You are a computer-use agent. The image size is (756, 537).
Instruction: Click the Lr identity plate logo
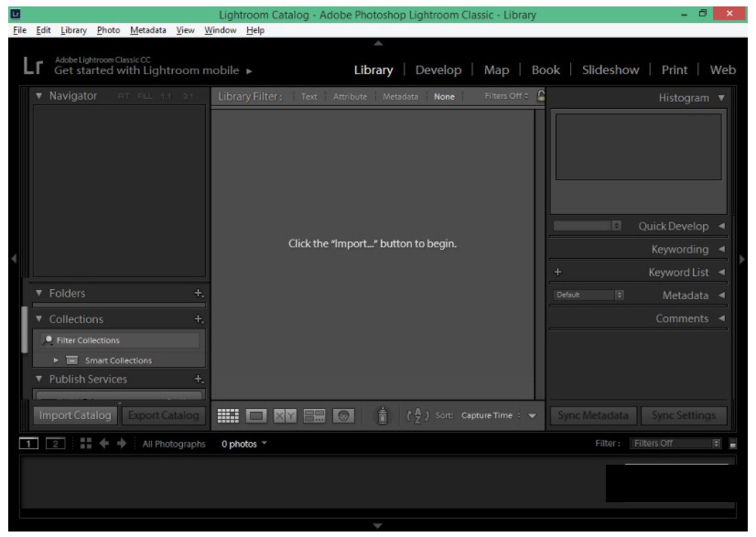[x=33, y=66]
